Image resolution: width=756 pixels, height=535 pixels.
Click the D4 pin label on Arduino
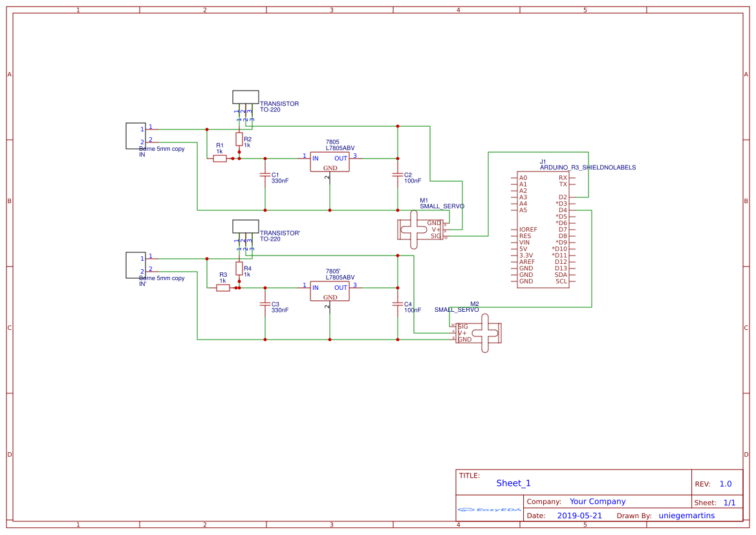(563, 210)
